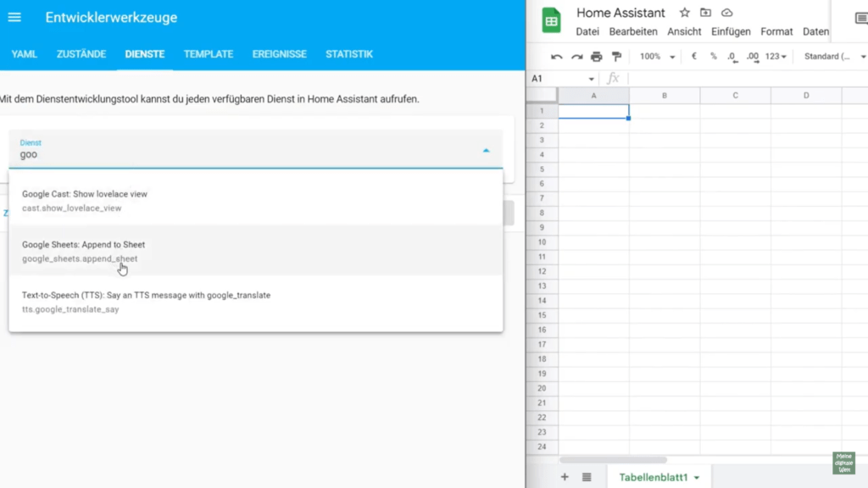Click the increase decimal places icon
Image resolution: width=868 pixels, height=488 pixels.
coord(753,57)
